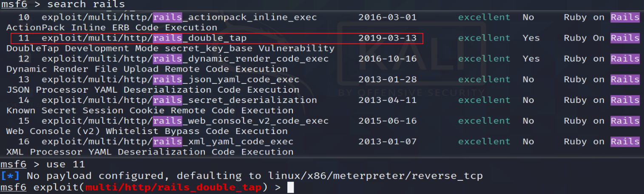644x194 pixels.
Task: Click rails_web_console_v2_code_exec module path
Action: (185, 121)
